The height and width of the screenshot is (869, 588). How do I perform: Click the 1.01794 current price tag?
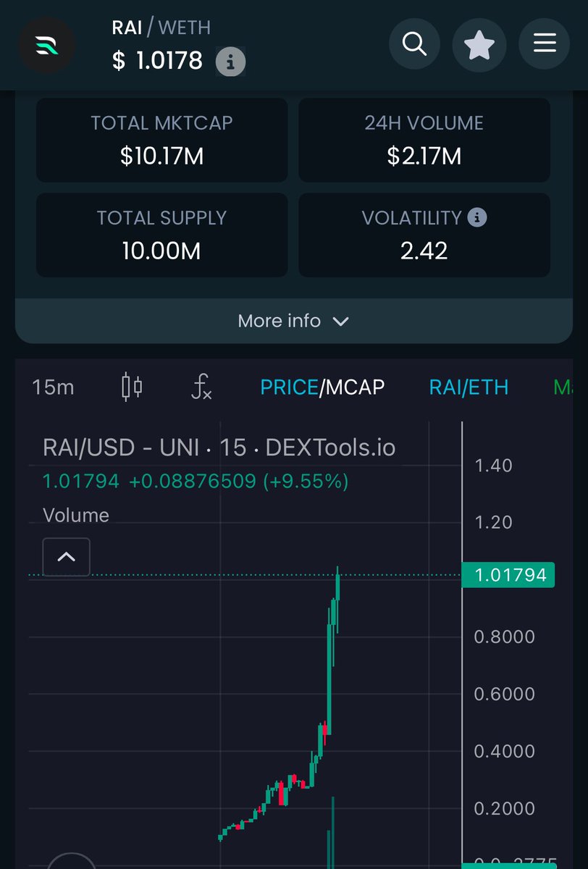click(508, 575)
